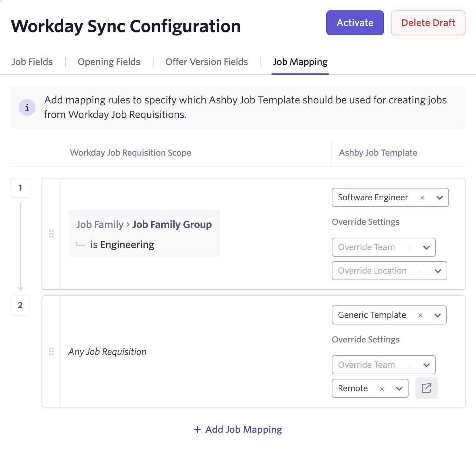Clear the Remote selection with x
This screenshot has width=476, height=449.
click(x=382, y=388)
